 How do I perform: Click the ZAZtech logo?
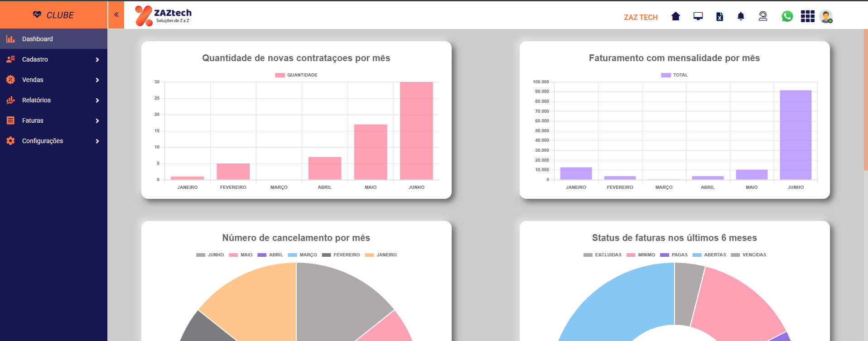coord(164,16)
